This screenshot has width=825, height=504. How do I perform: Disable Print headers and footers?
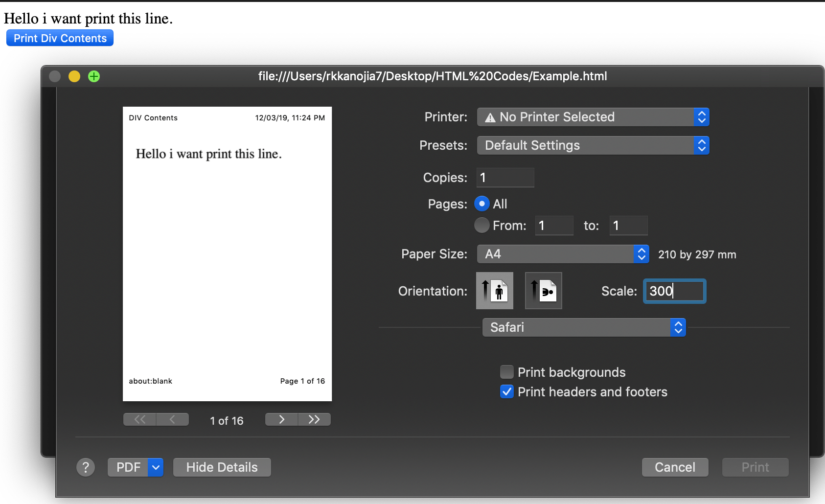(507, 391)
